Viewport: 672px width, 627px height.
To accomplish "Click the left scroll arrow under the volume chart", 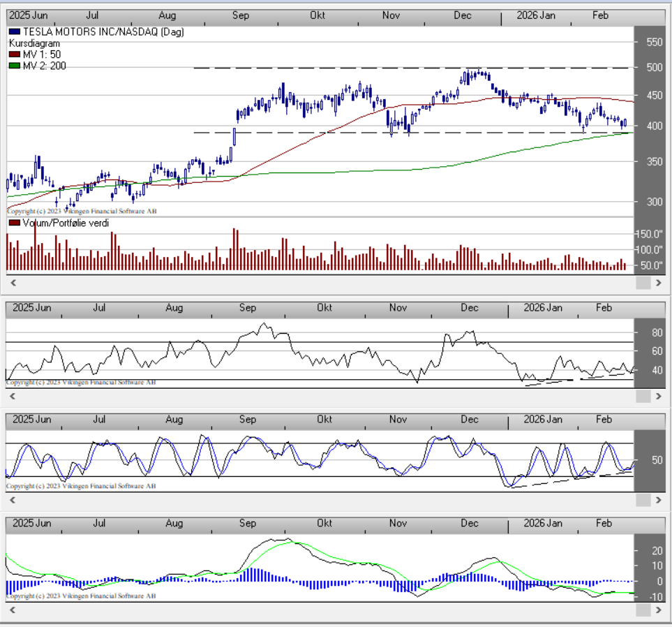I will coord(13,283).
